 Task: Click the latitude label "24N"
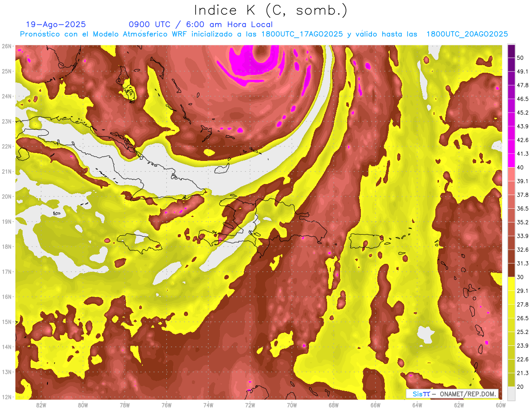click(6, 96)
